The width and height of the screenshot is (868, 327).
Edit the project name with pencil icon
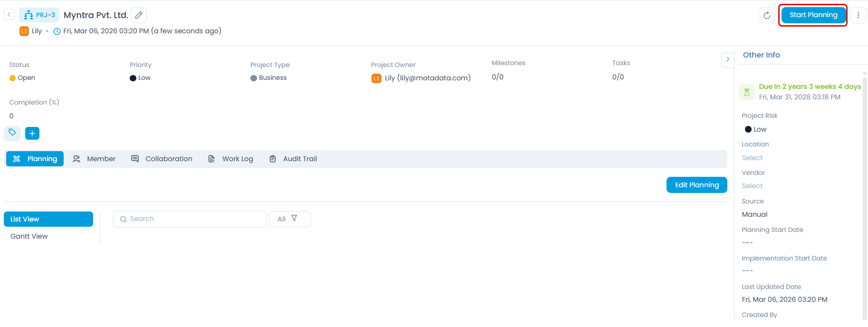pos(139,15)
